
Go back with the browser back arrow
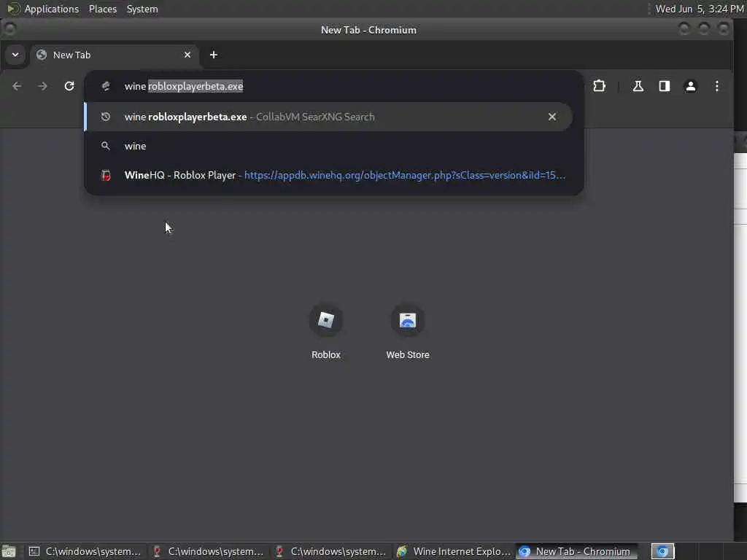coord(17,86)
